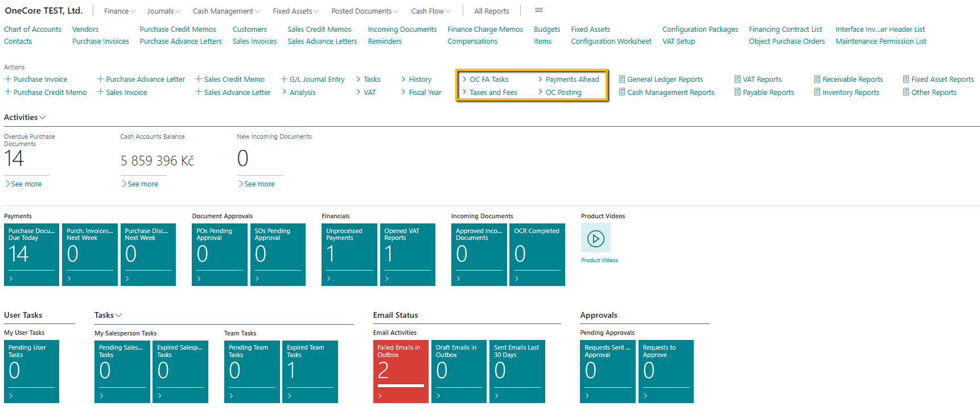The height and width of the screenshot is (415, 980).
Task: Click plus icon for Sales Credit Memo
Action: (x=199, y=80)
